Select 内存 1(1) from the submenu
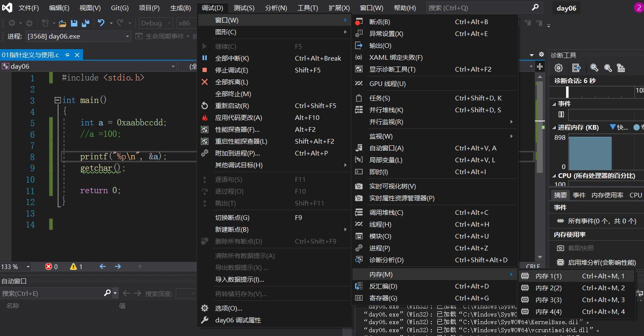 click(x=548, y=276)
